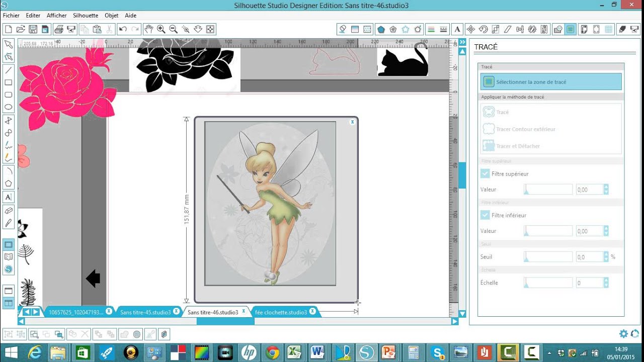Open Google Chrome from the taskbar
The width and height of the screenshot is (644, 362).
(273, 352)
